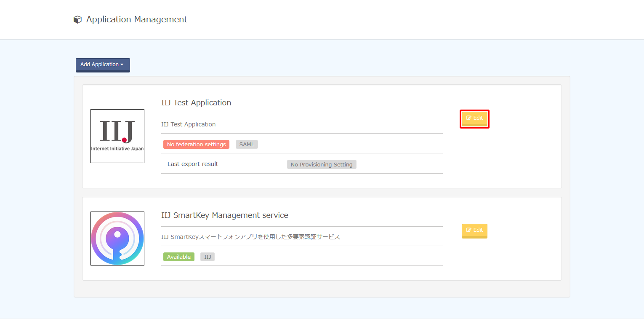Click the No Provisioning Setting badge

coord(322,164)
